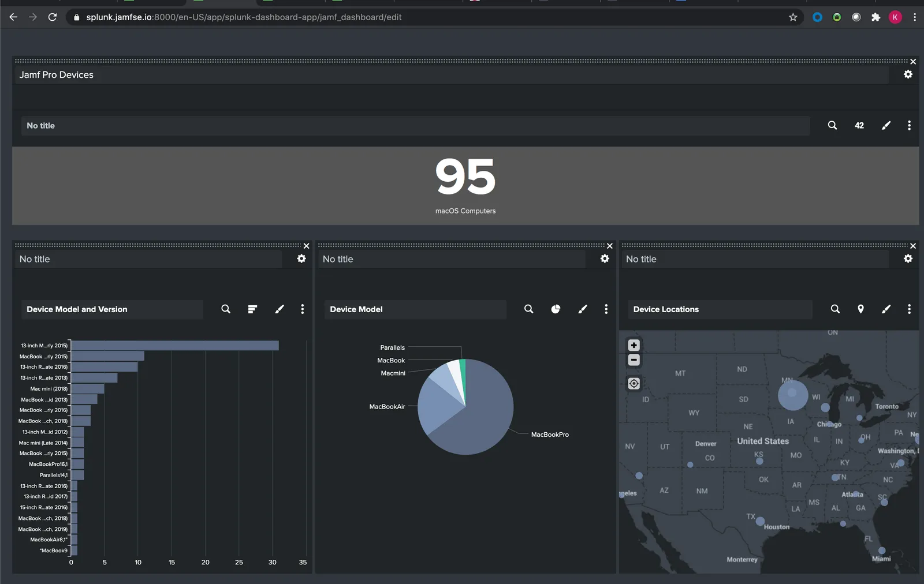
Task: Edit the Jamf Pro Devices row title
Action: click(x=451, y=74)
